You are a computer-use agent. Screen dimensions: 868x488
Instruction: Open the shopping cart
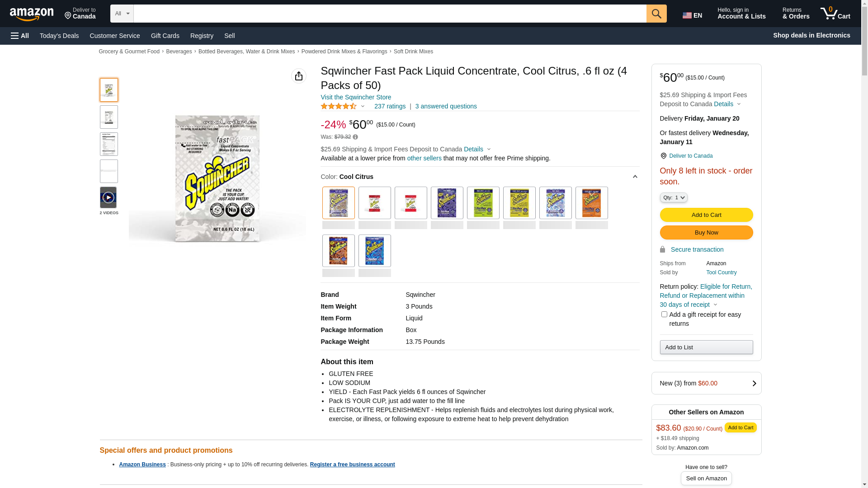tap(835, 14)
